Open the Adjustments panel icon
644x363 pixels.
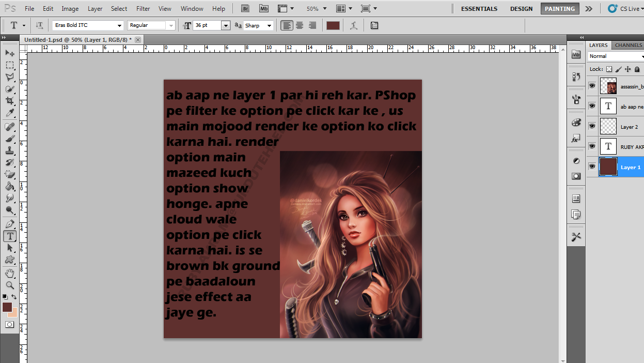576,161
